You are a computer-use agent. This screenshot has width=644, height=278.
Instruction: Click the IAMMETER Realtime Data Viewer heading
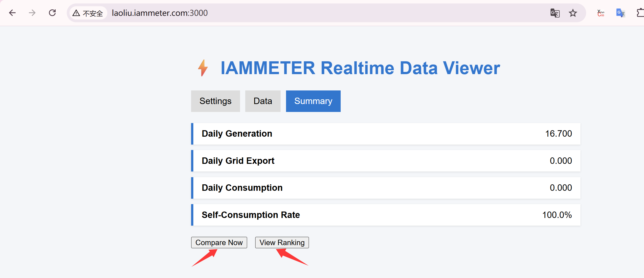(x=360, y=68)
